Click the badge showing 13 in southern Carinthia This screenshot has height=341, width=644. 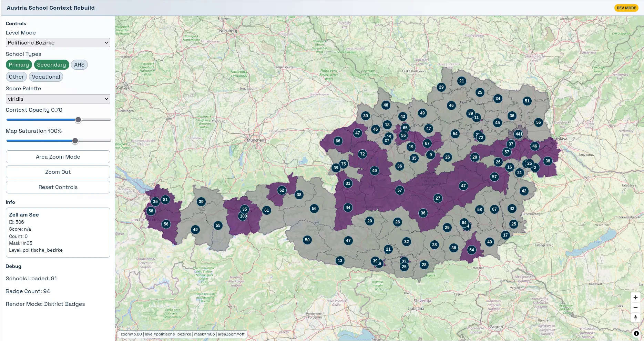[340, 261]
